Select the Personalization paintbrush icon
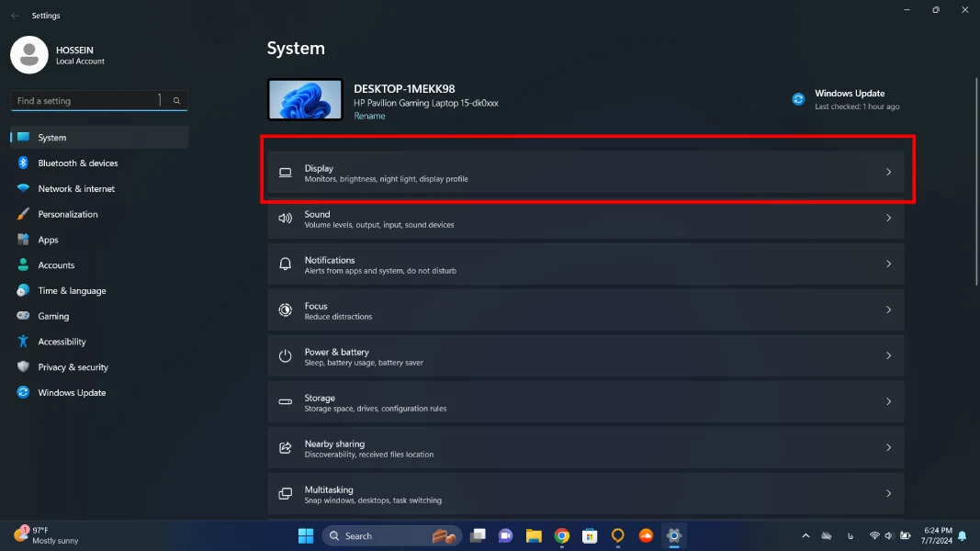 [x=23, y=214]
